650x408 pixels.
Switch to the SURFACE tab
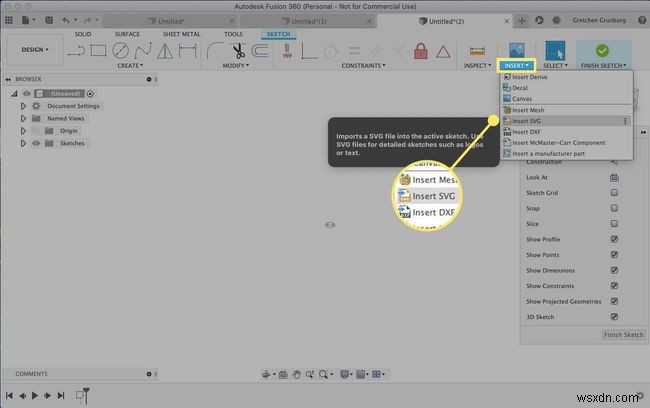coord(127,34)
